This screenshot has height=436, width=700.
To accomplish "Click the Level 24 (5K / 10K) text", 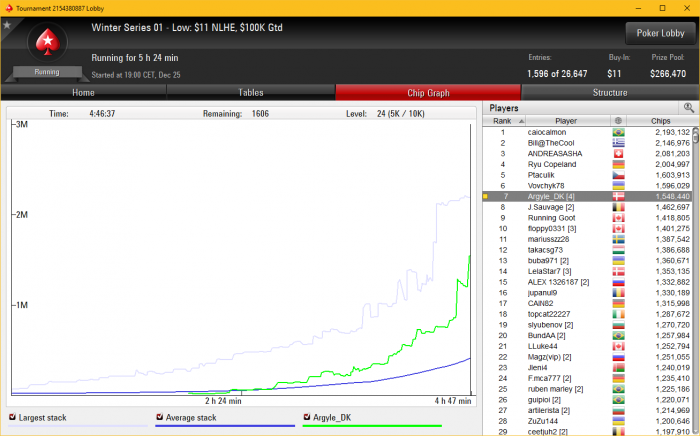I will [385, 114].
